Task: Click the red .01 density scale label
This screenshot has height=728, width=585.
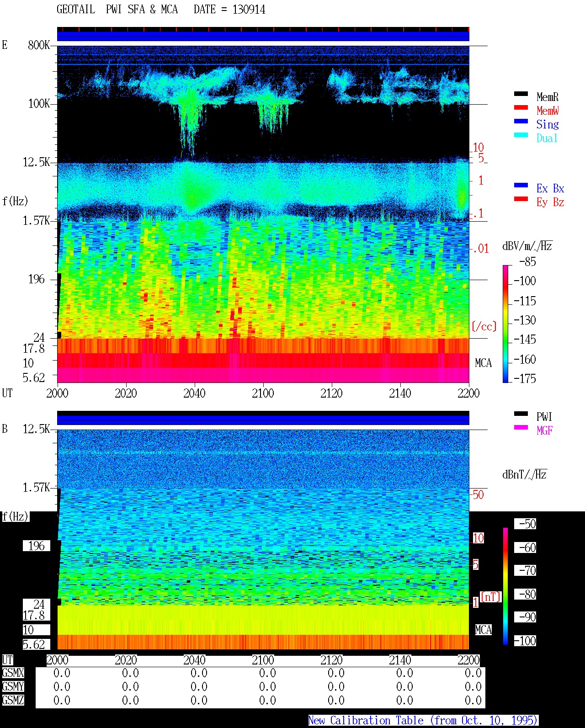Action: [x=480, y=249]
